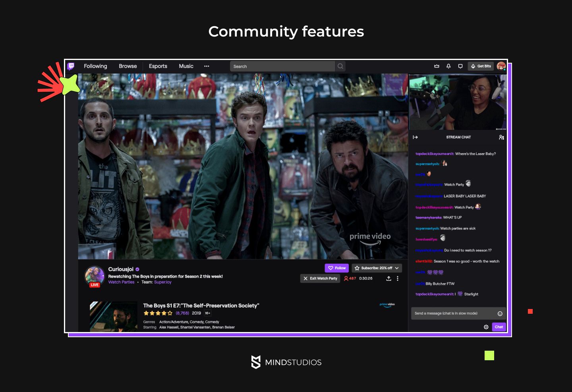Click the viewer count 487
Image resolution: width=572 pixels, height=392 pixels.
350,278
